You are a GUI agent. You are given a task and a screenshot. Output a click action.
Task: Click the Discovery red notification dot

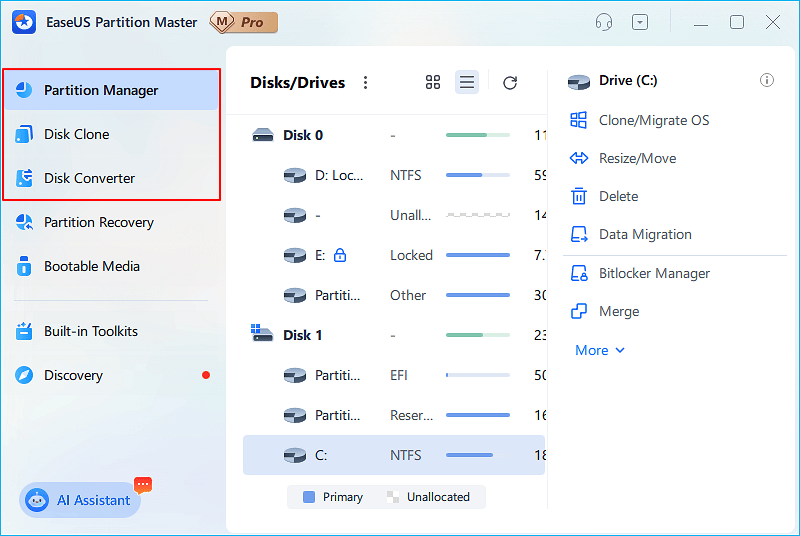[206, 375]
